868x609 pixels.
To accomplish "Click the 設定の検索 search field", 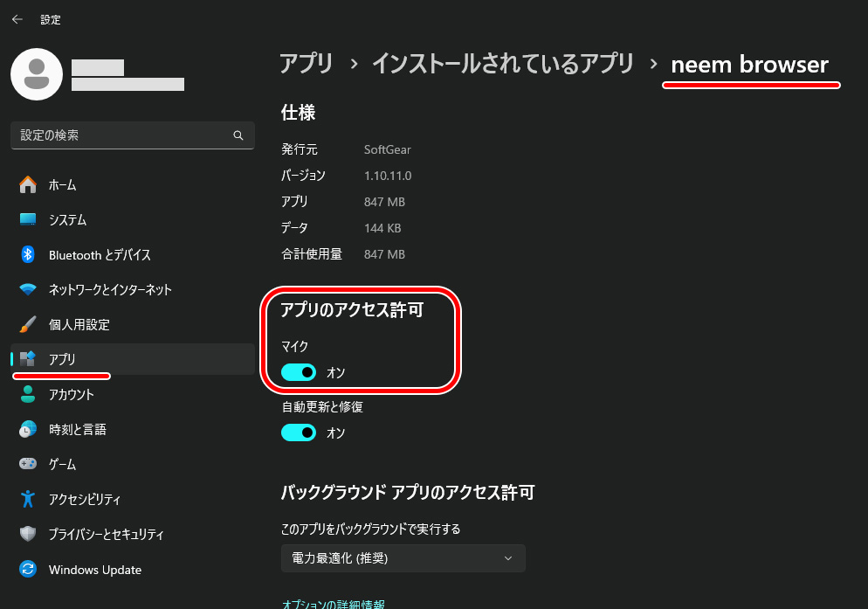I will 133,135.
